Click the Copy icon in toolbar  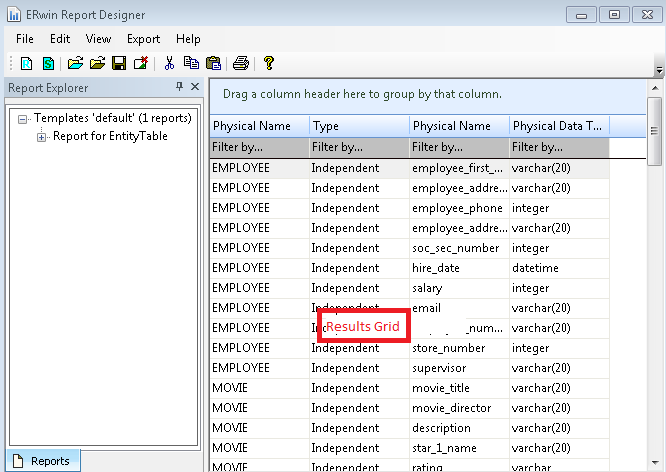pyautogui.click(x=191, y=63)
